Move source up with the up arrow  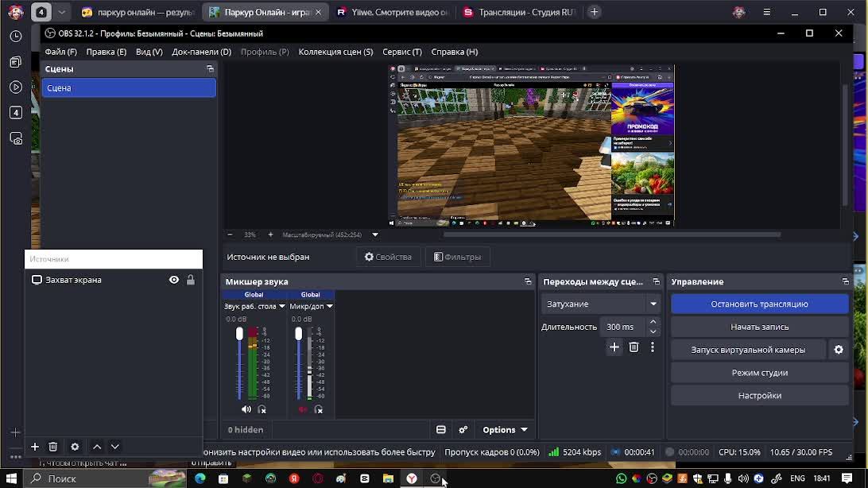click(x=97, y=447)
